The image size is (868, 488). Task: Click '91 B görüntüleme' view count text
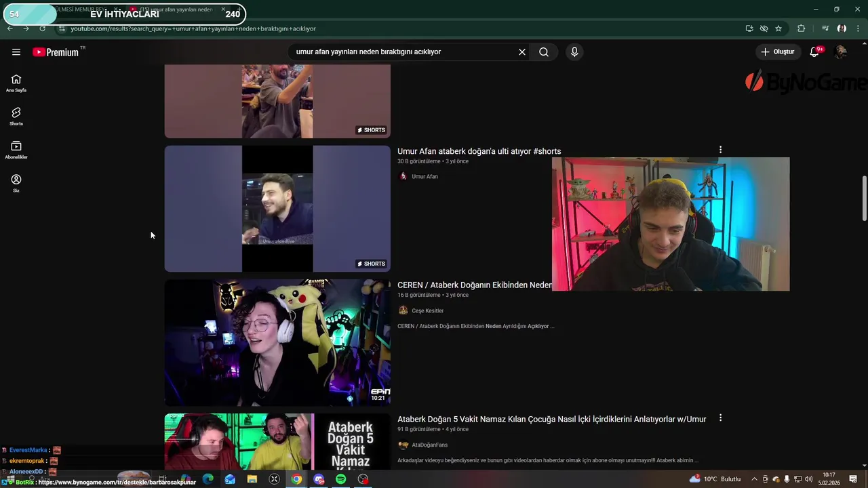pos(419,429)
